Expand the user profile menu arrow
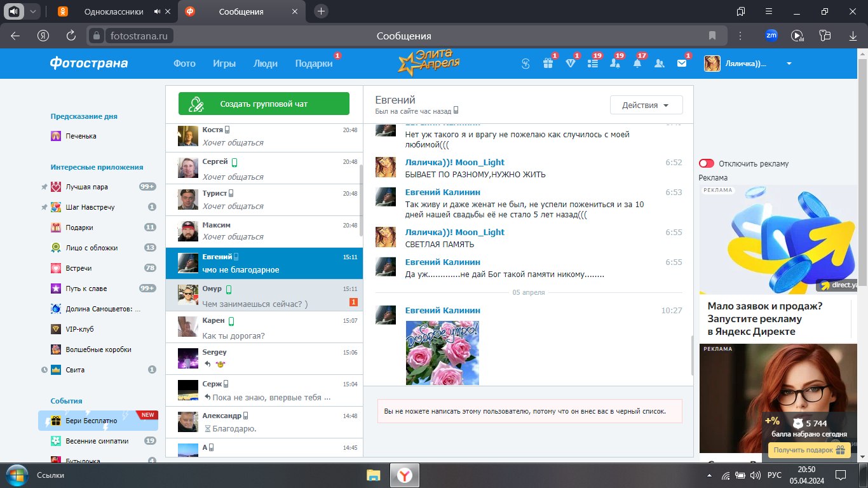 point(789,64)
